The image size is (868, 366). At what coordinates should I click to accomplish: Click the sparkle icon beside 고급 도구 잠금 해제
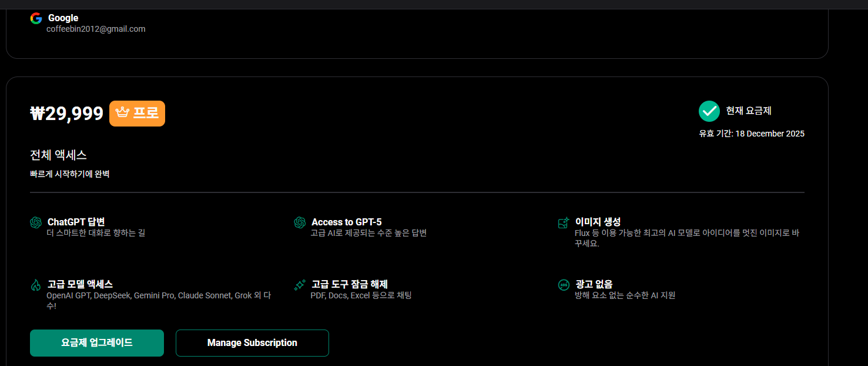tap(300, 285)
